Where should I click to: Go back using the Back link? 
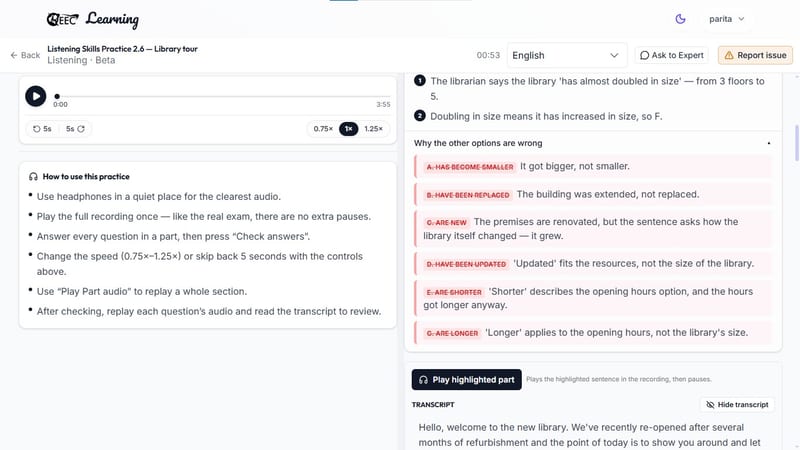click(x=25, y=55)
